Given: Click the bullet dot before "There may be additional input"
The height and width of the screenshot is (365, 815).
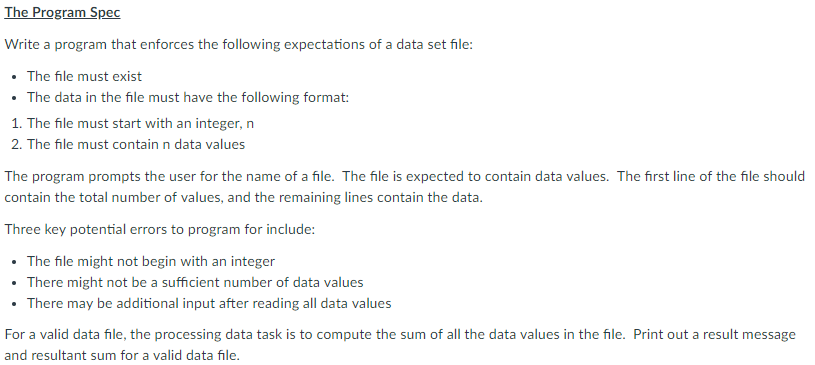Looking at the screenshot, I should click(14, 304).
